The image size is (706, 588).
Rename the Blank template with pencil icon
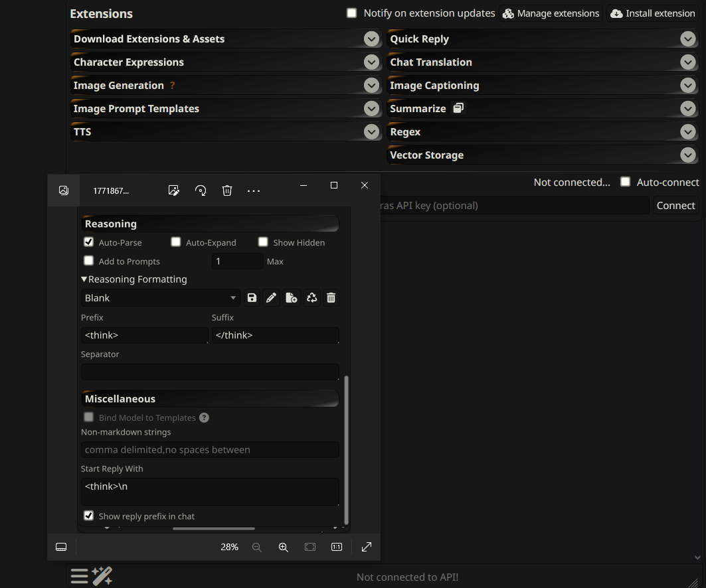[271, 298]
